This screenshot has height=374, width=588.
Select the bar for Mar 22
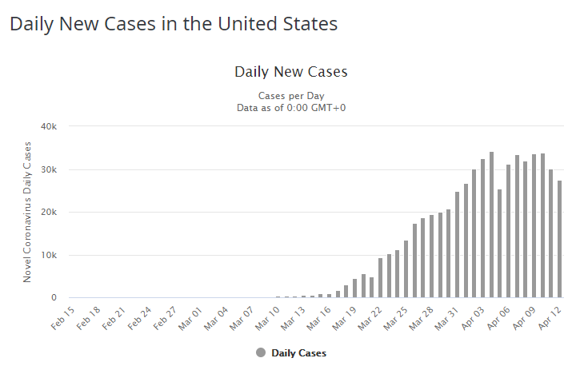pos(381,278)
